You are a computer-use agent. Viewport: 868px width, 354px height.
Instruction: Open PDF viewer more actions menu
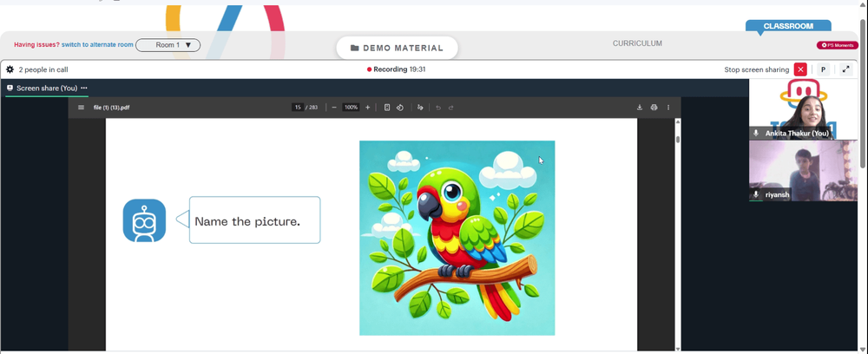coord(668,108)
